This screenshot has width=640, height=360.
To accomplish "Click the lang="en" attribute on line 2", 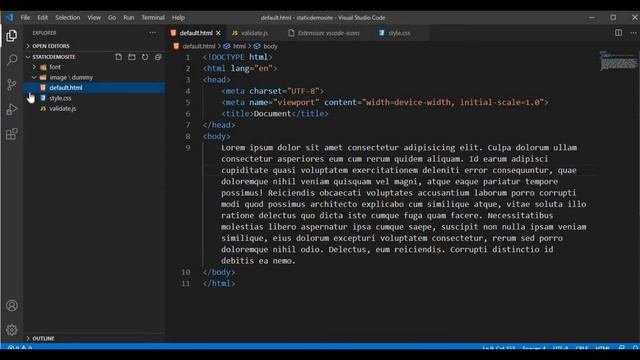I will pos(252,69).
